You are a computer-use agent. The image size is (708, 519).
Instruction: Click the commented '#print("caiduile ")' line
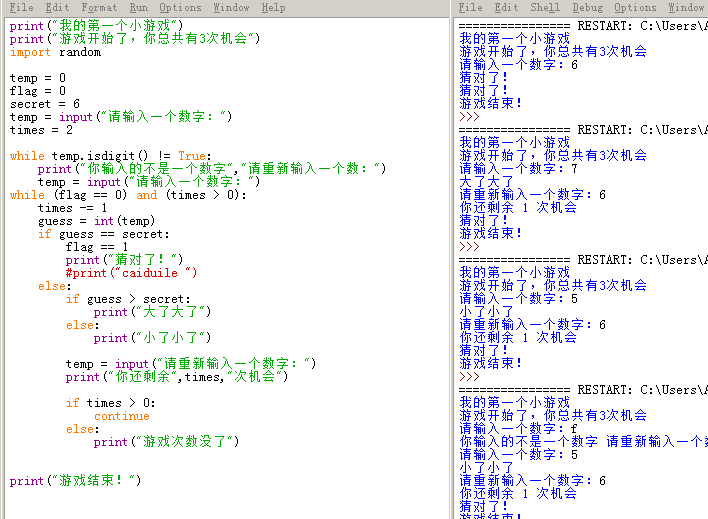pyautogui.click(x=131, y=273)
